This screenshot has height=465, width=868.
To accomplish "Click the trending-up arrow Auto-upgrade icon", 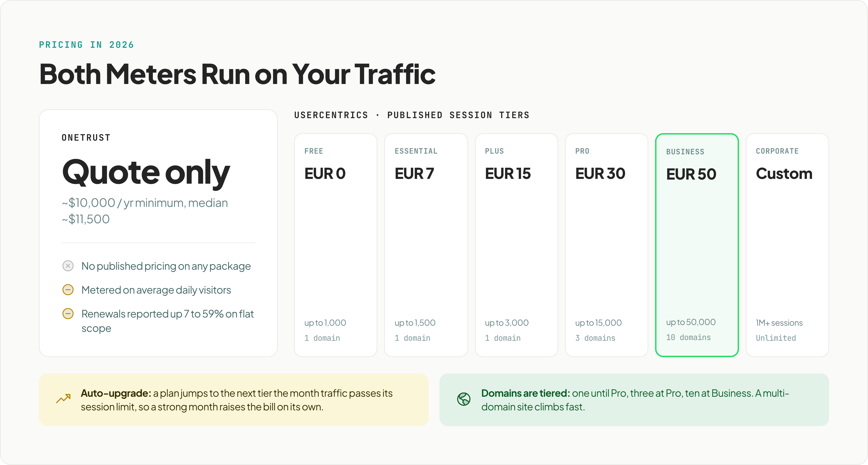I will tap(63, 399).
